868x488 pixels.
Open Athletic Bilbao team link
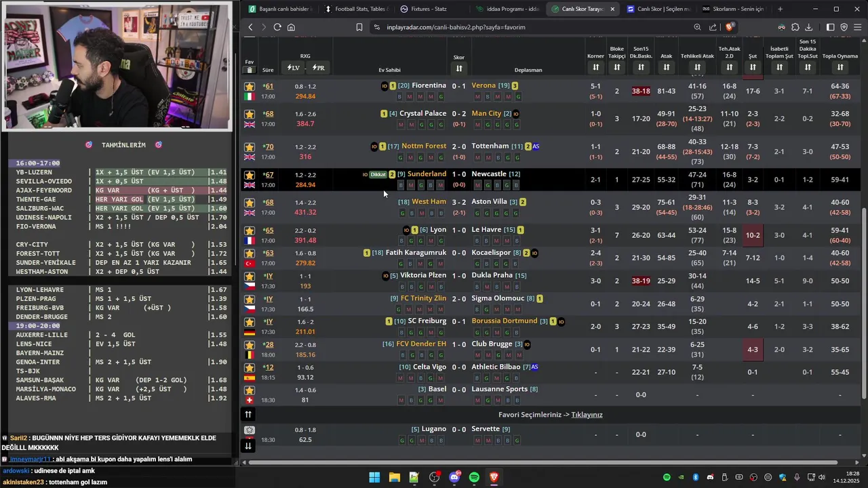click(496, 367)
